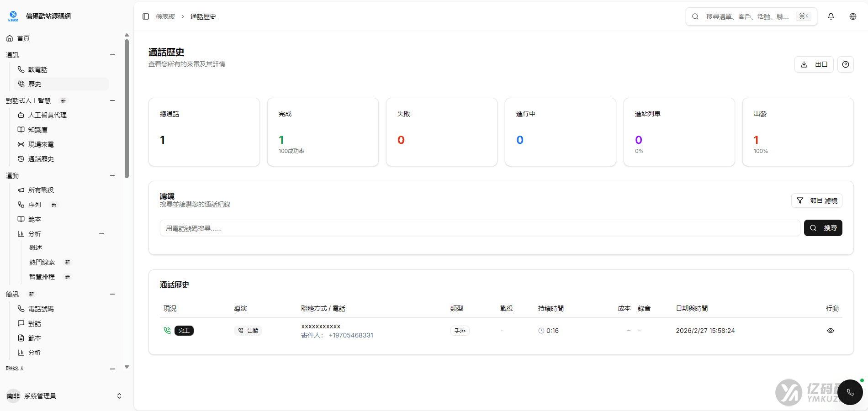Click the help question mark icon
Viewport: 868px width, 411px height.
[846, 64]
